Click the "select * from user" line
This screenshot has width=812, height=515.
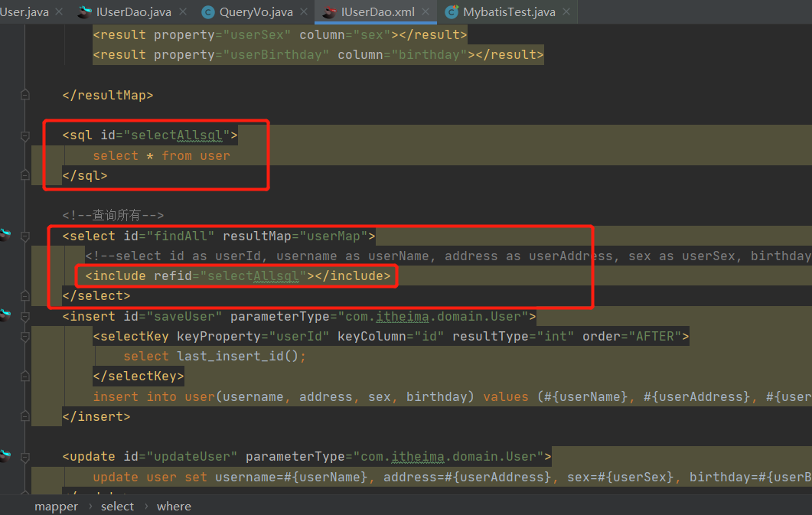(161, 155)
